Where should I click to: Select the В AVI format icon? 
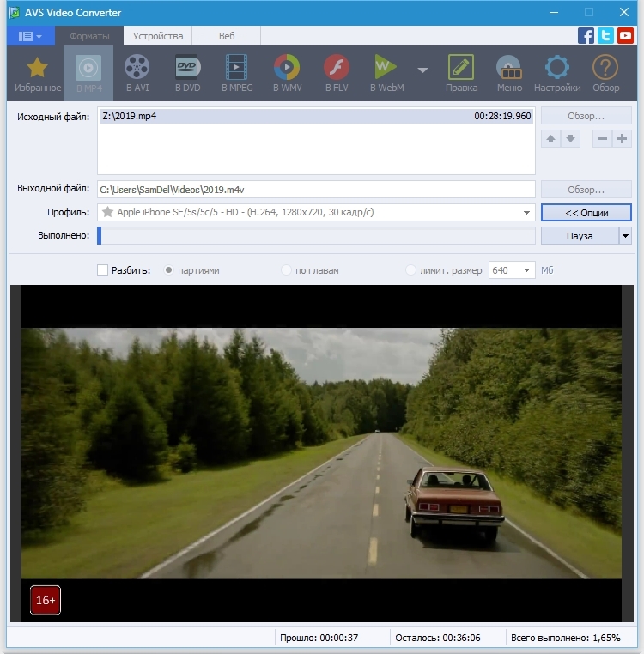pyautogui.click(x=137, y=69)
